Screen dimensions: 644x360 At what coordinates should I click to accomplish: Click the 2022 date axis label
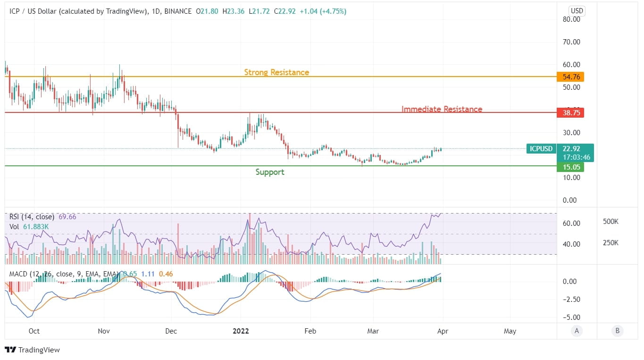[x=240, y=331]
